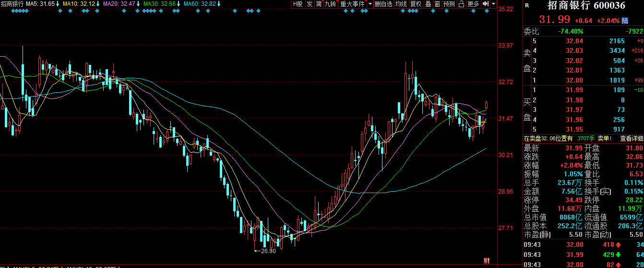644x268 pixels.
Task: Click the 窗 window toolbar button
Action: 437,4
